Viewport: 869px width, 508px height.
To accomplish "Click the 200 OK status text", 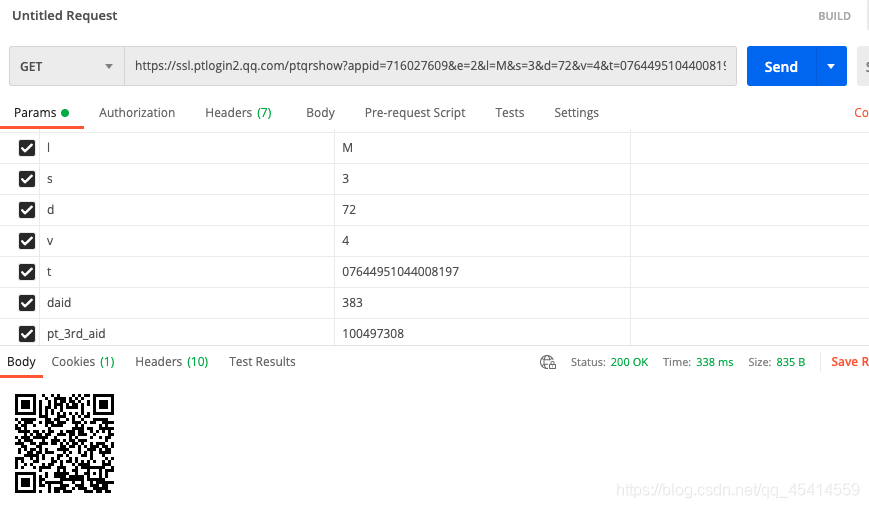I will tap(629, 362).
